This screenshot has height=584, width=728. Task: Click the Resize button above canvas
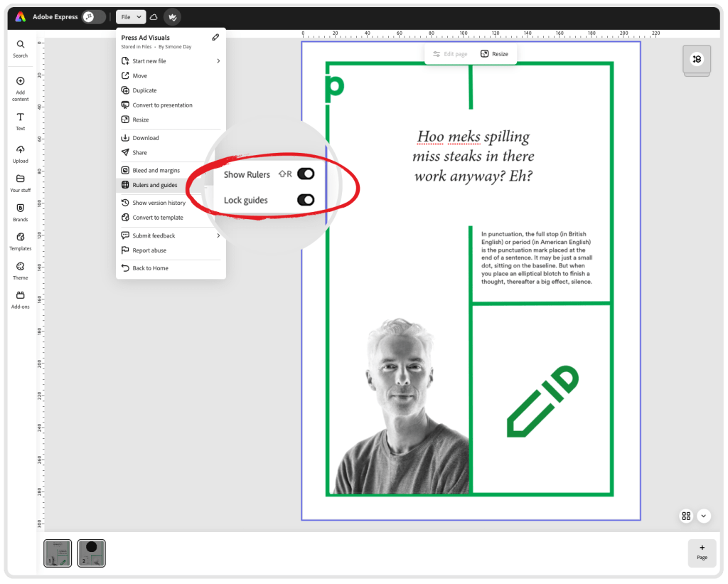pos(495,54)
